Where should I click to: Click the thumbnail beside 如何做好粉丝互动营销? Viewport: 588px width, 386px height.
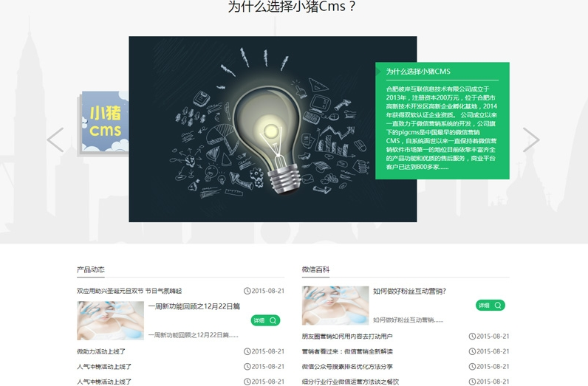point(335,306)
